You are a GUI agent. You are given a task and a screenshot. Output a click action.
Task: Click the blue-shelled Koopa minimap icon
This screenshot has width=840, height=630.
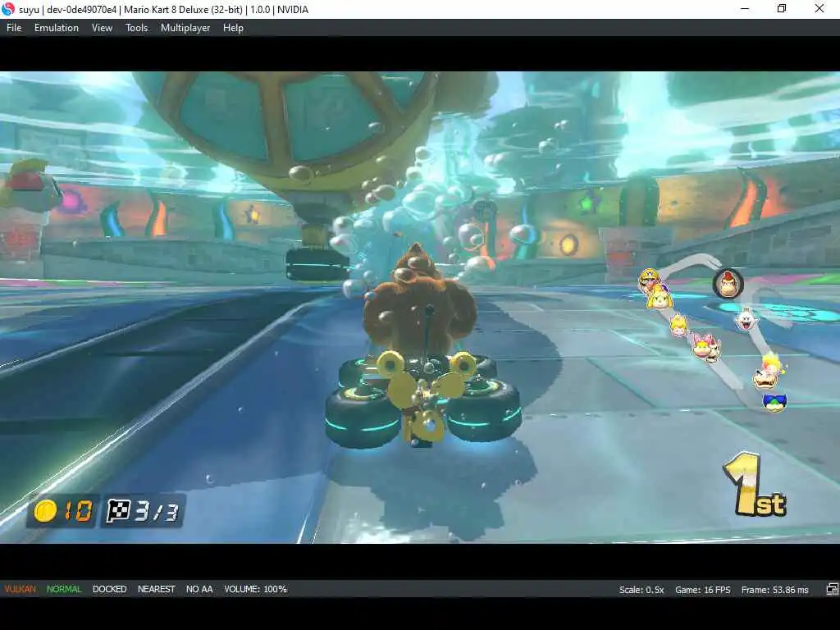pyautogui.click(x=774, y=402)
